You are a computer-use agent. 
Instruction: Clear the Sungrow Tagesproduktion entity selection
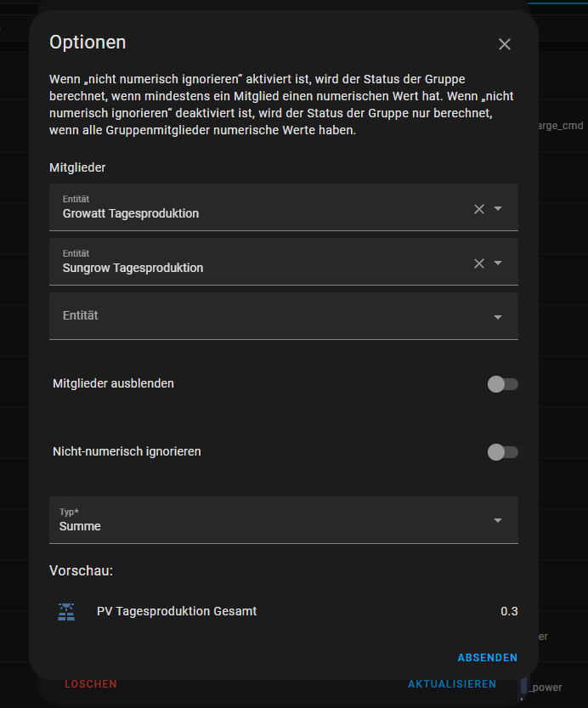(478, 263)
